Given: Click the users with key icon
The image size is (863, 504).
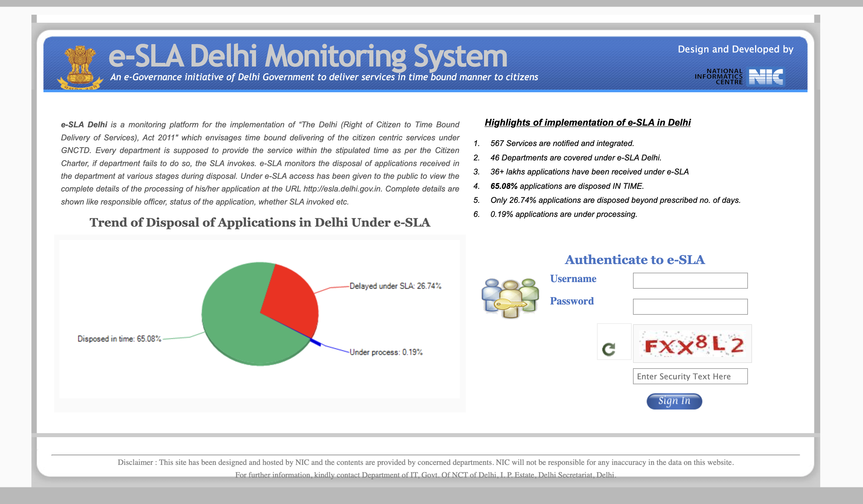Looking at the screenshot, I should click(x=510, y=298).
